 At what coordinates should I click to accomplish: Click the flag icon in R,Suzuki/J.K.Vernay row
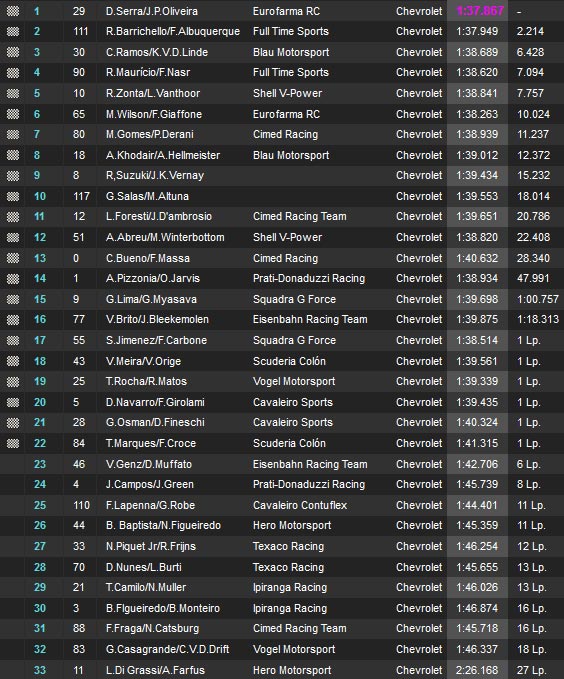point(13,175)
